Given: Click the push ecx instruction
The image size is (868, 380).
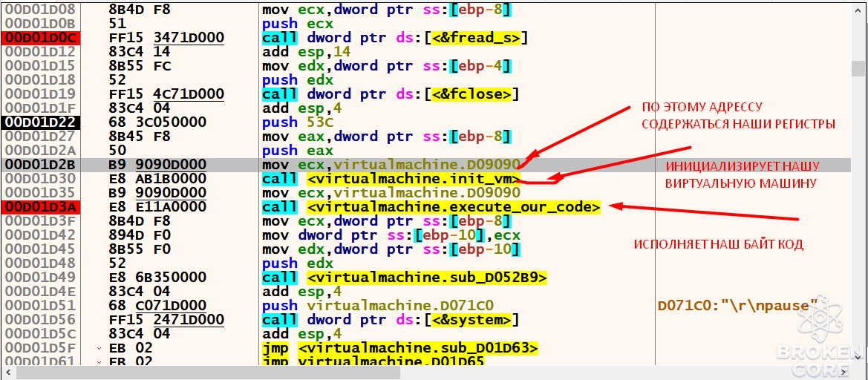Looking at the screenshot, I should (x=297, y=24).
